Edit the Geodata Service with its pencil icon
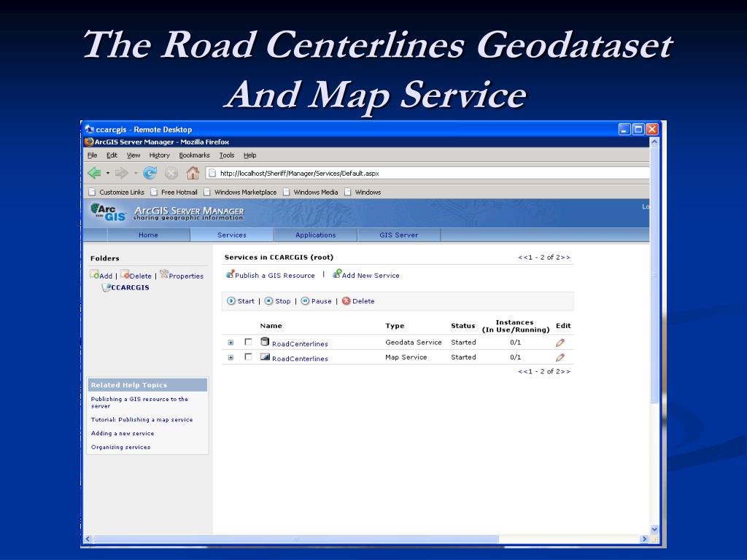Image resolution: width=747 pixels, height=560 pixels. point(560,343)
